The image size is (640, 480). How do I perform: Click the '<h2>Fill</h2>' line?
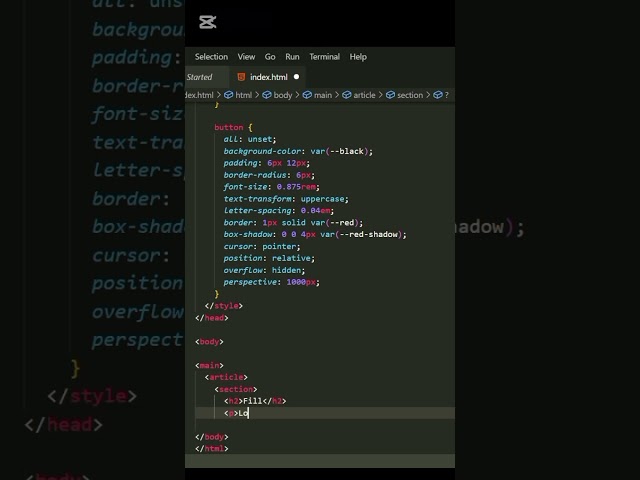click(x=255, y=401)
